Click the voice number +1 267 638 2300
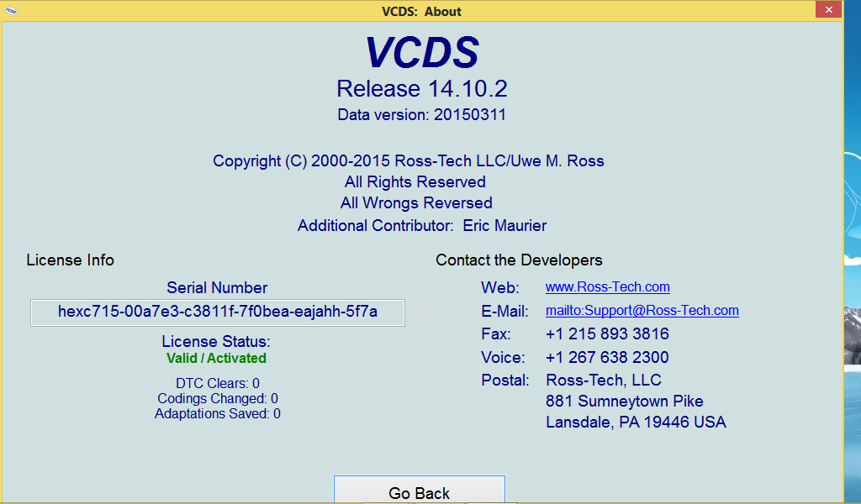The image size is (861, 504). pos(607,357)
